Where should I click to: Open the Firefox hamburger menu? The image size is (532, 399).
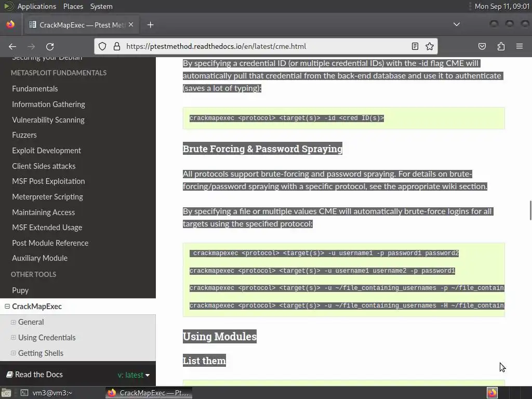click(520, 46)
